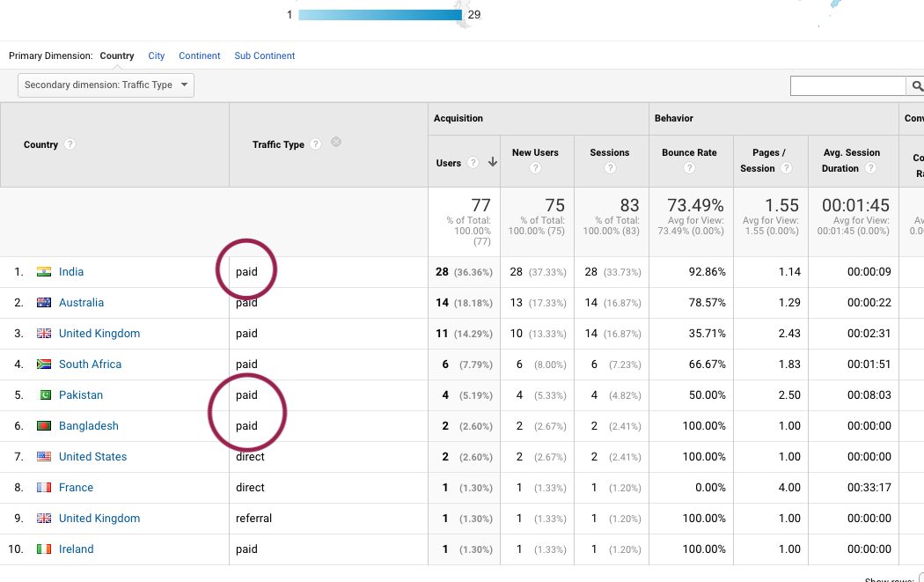Image resolution: width=924 pixels, height=582 pixels.
Task: Open help icon next to Country header
Action: (x=70, y=144)
